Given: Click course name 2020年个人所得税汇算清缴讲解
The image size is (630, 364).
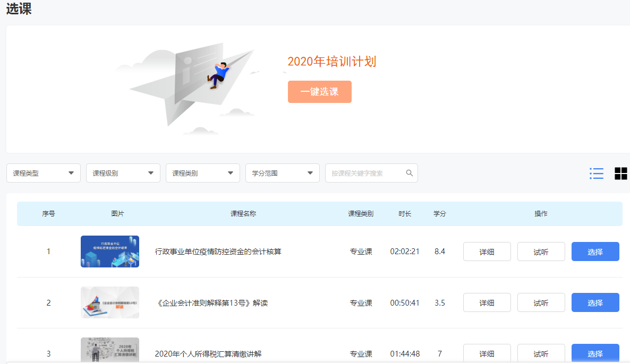Looking at the screenshot, I should [208, 353].
